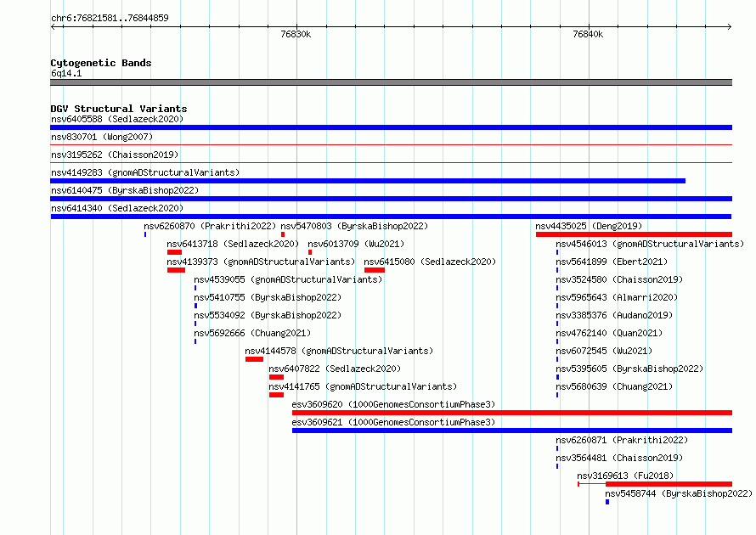Image resolution: width=756 pixels, height=535 pixels.
Task: Click the nsv5965643 (Almarri2020) label
Action: pos(617,297)
